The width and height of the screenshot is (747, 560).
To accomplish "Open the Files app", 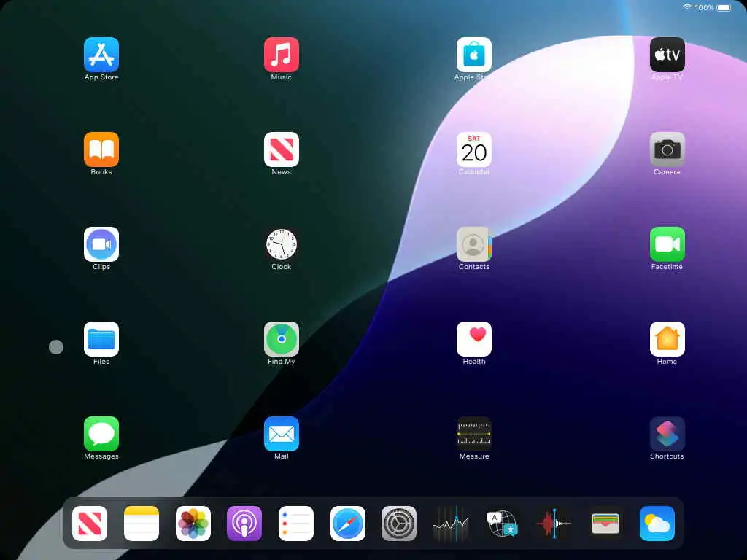I will (101, 338).
